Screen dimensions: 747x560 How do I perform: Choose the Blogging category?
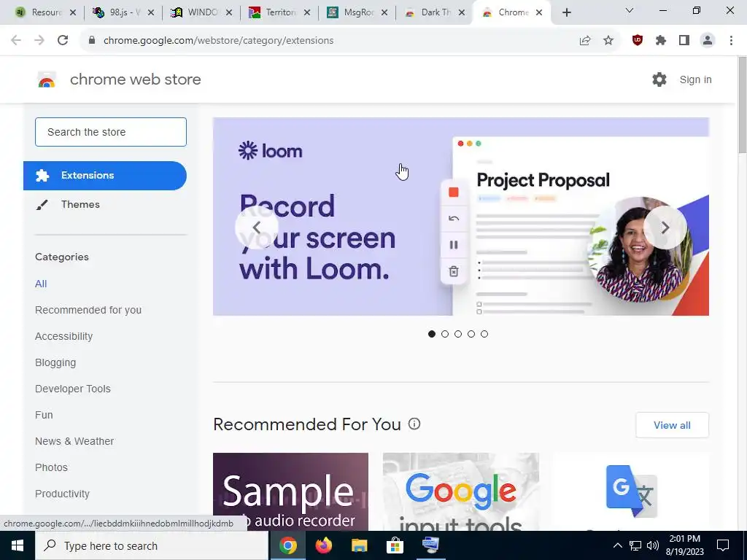click(55, 362)
